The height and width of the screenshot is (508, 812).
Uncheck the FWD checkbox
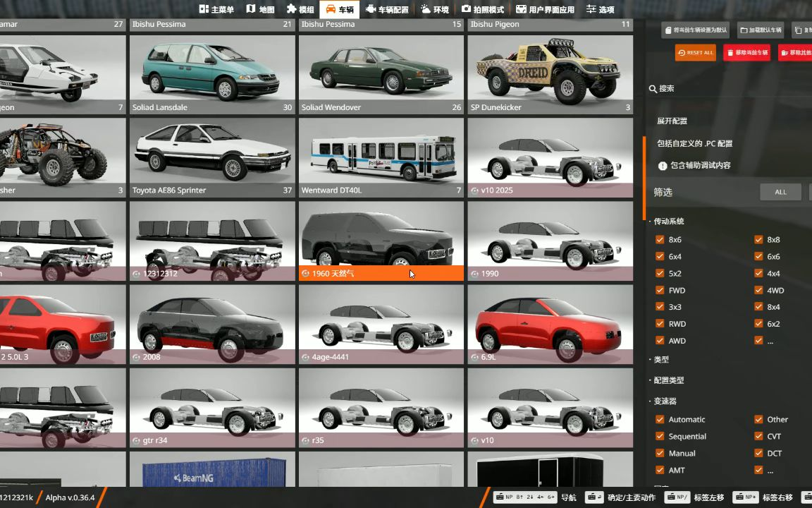coord(660,290)
